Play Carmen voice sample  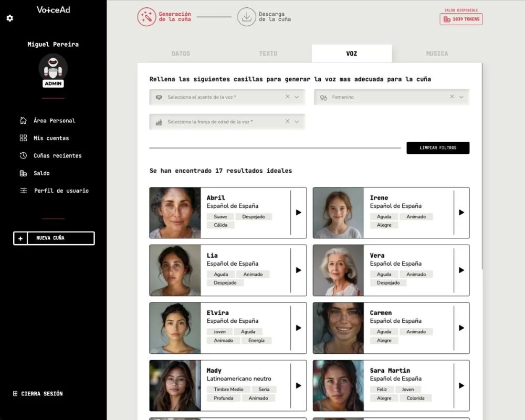tap(461, 328)
